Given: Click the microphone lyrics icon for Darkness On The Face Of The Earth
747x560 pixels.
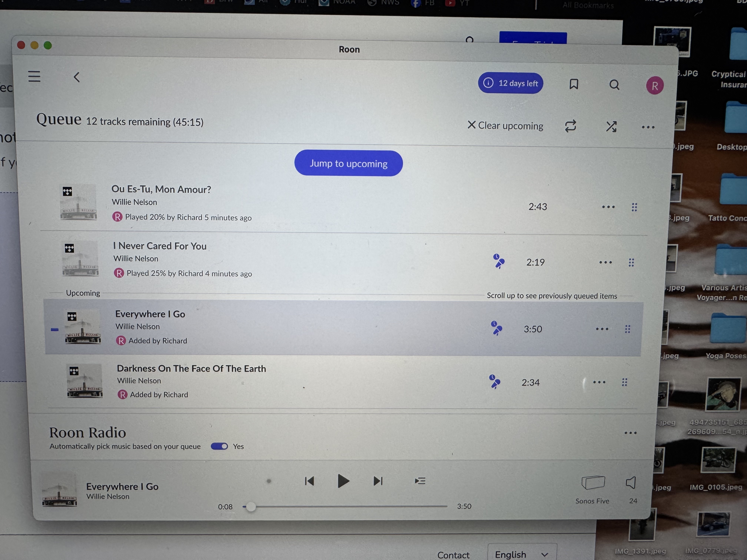Looking at the screenshot, I should click(494, 382).
